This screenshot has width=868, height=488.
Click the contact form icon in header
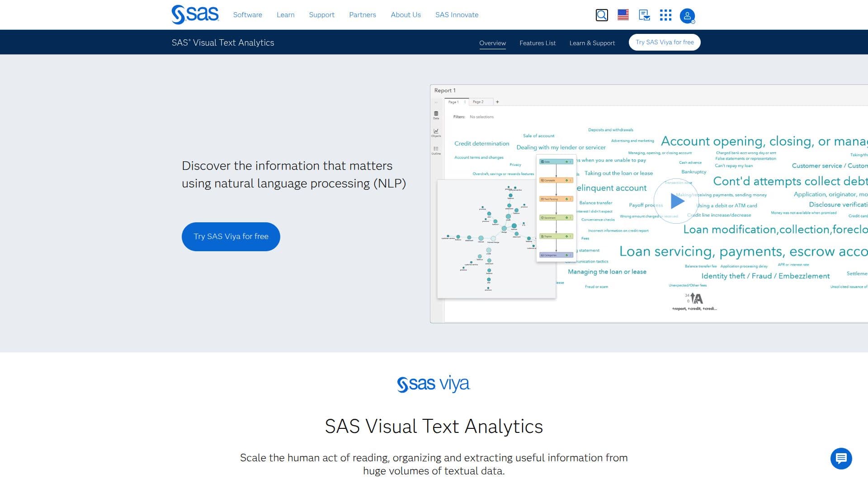click(644, 15)
